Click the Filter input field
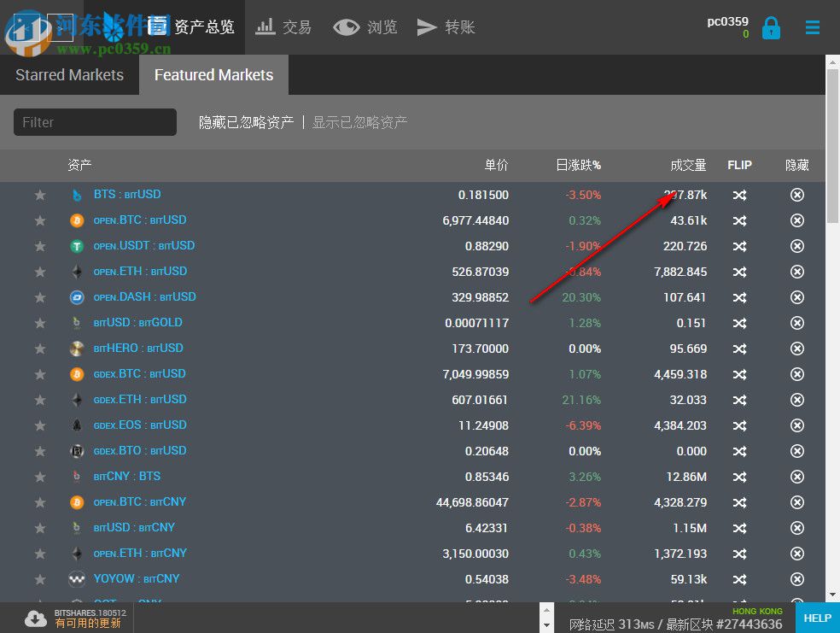The height and width of the screenshot is (633, 840). tap(94, 122)
